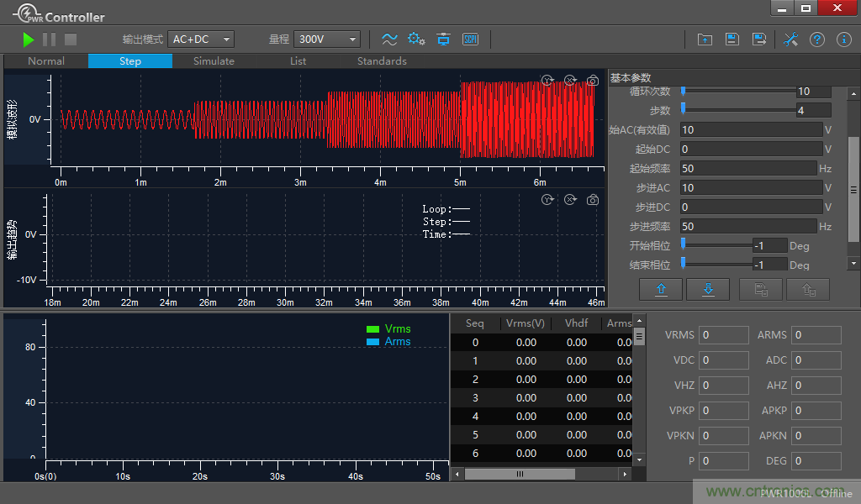Switch to the Simulate tab
Screen dimensions: 861x504
point(214,61)
